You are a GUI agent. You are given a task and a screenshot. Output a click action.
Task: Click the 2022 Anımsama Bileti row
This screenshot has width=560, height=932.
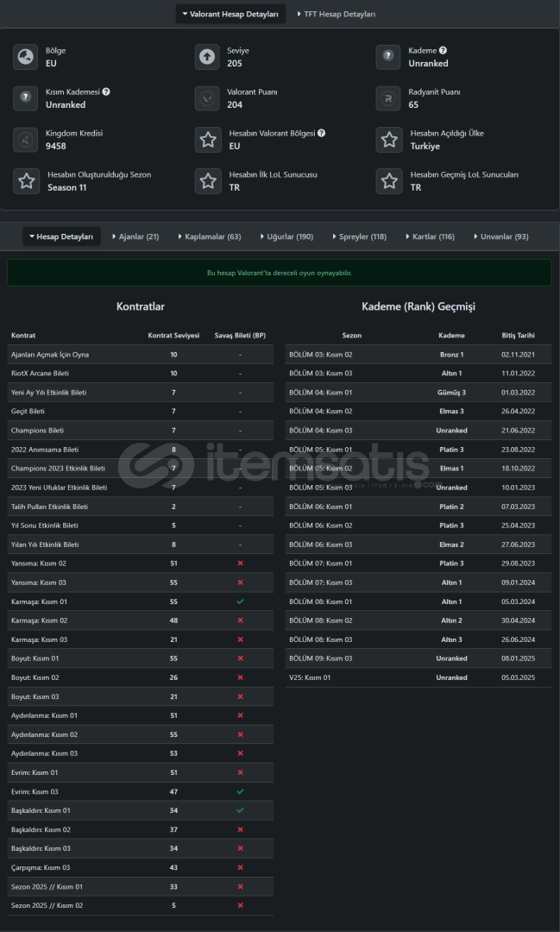141,450
